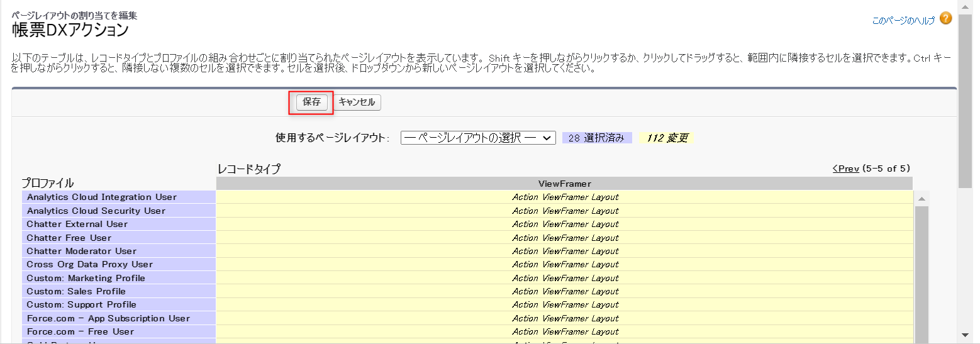The image size is (980, 344).
Task: Select layout cell for Custom: Marketing Profile
Action: pyautogui.click(x=564, y=278)
